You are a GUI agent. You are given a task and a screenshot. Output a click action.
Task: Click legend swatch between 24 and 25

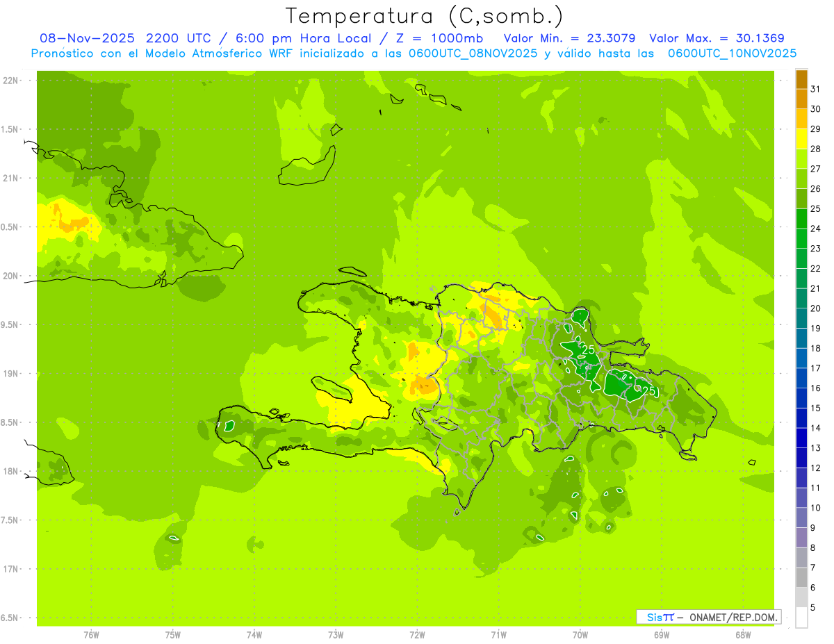801,219
